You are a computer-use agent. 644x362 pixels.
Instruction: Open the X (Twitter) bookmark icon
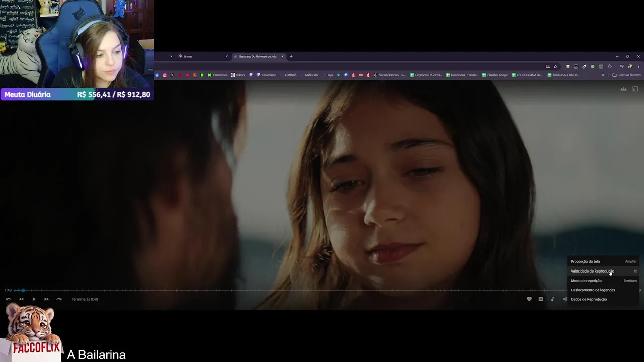tap(172, 75)
